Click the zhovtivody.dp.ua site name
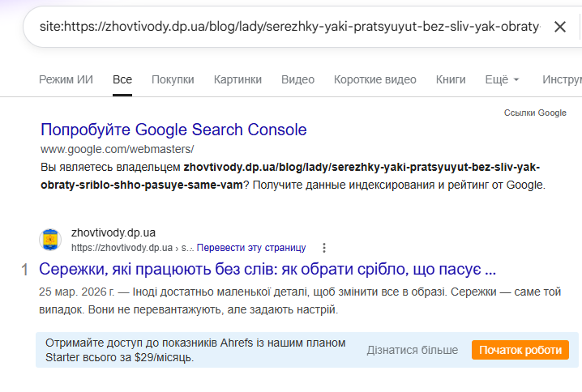The width and height of the screenshot is (582, 392). pos(113,232)
